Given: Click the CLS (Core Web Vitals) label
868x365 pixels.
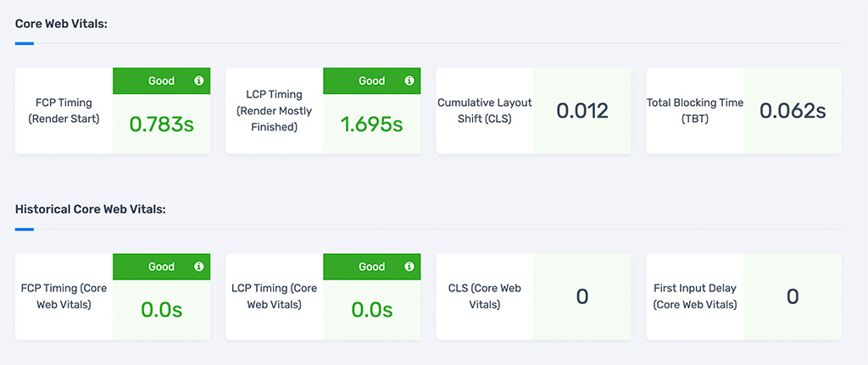Looking at the screenshot, I should coord(485,296).
